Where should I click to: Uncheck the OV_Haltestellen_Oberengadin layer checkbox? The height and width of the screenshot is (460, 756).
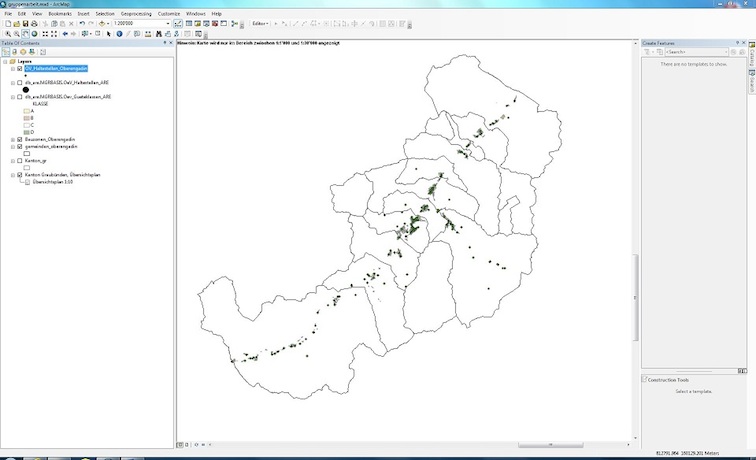pyautogui.click(x=19, y=68)
